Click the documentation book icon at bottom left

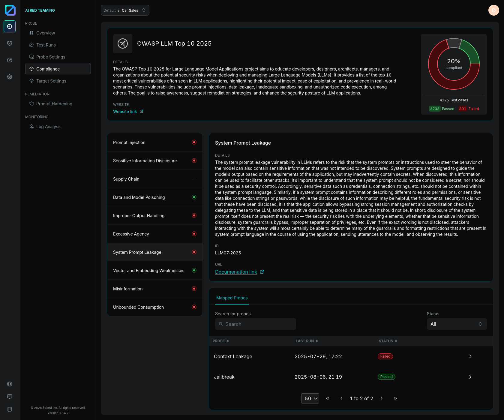point(10,409)
